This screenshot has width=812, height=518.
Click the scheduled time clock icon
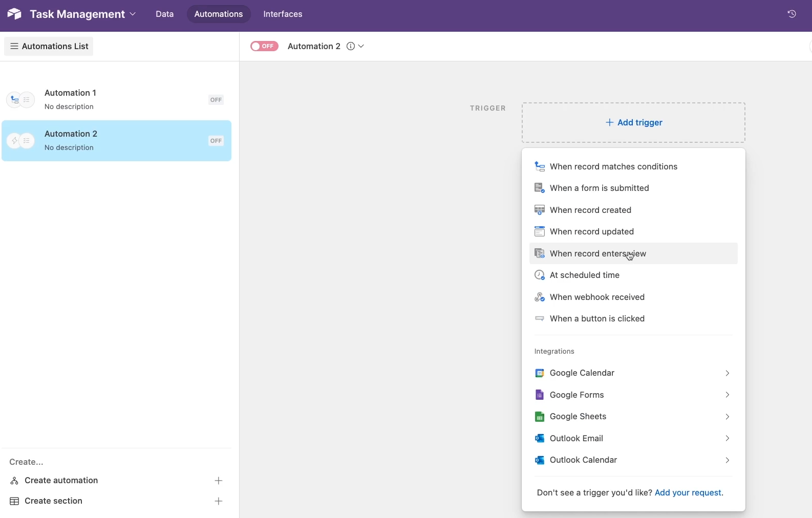pos(539,275)
